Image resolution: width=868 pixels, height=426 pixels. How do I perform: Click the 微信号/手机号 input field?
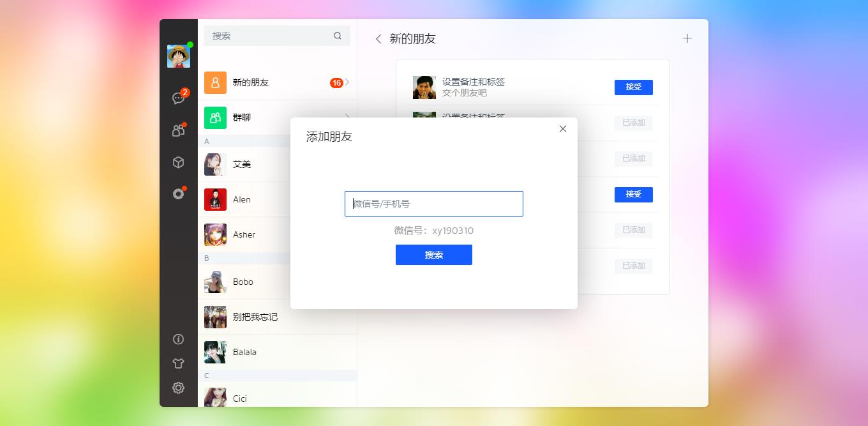tap(434, 203)
